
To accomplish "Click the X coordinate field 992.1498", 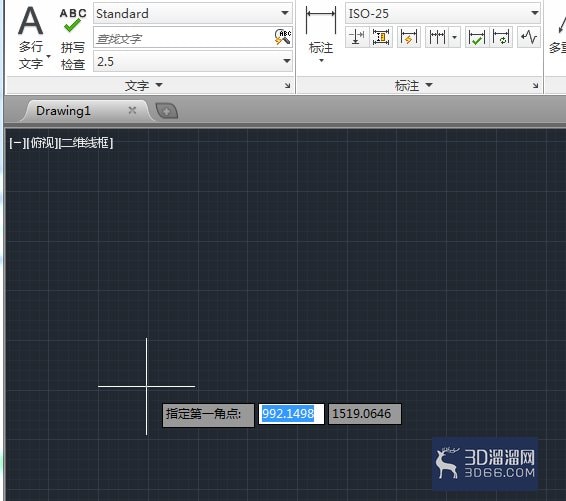I will pos(291,414).
